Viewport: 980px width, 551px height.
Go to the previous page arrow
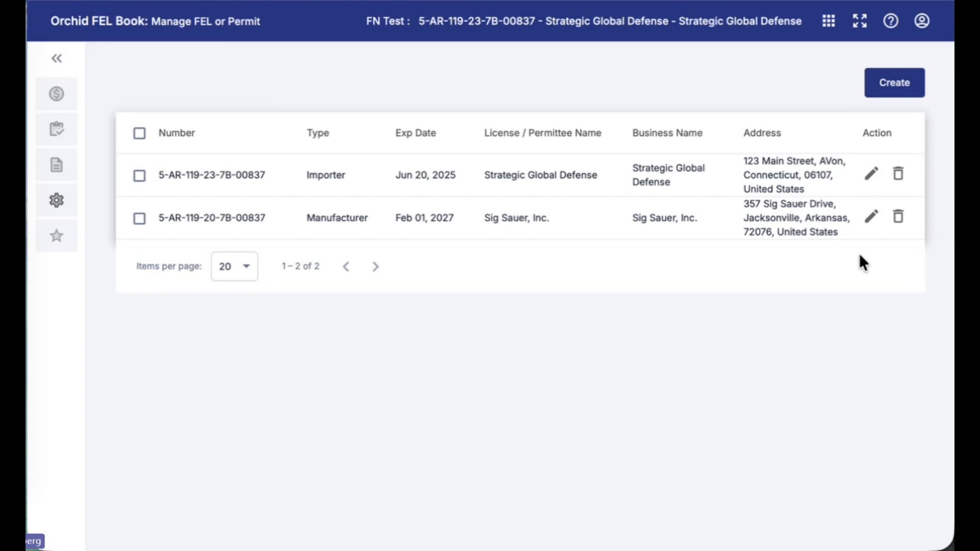(x=346, y=266)
